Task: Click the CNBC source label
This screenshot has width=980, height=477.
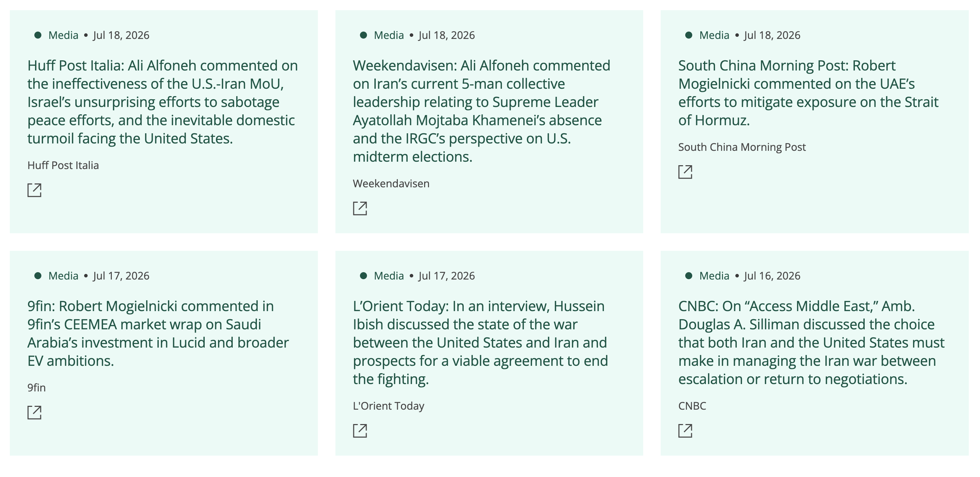Action: [692, 406]
